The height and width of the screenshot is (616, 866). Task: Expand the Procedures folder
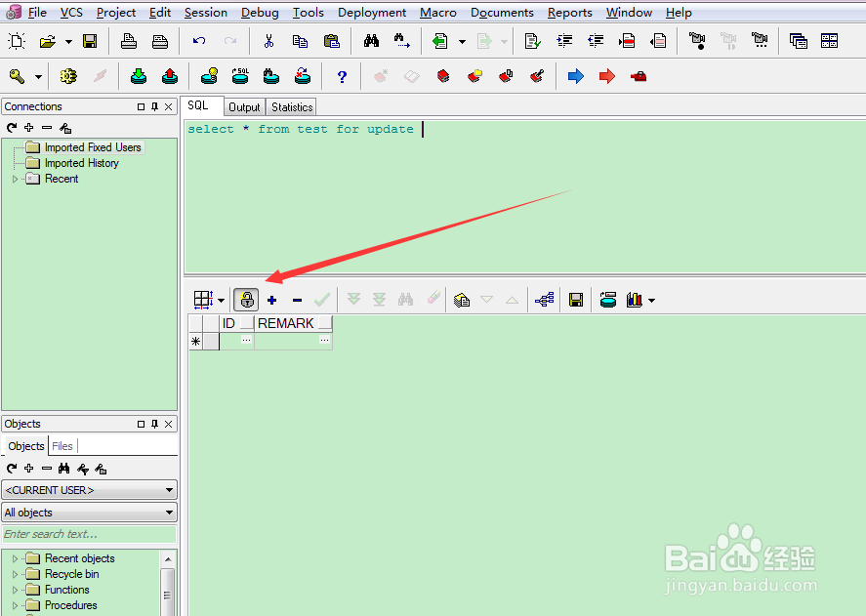(15, 605)
